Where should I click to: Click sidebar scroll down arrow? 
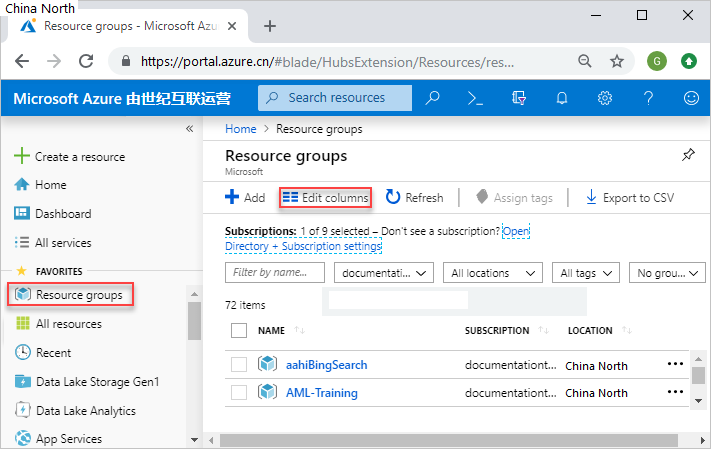pyautogui.click(x=195, y=439)
